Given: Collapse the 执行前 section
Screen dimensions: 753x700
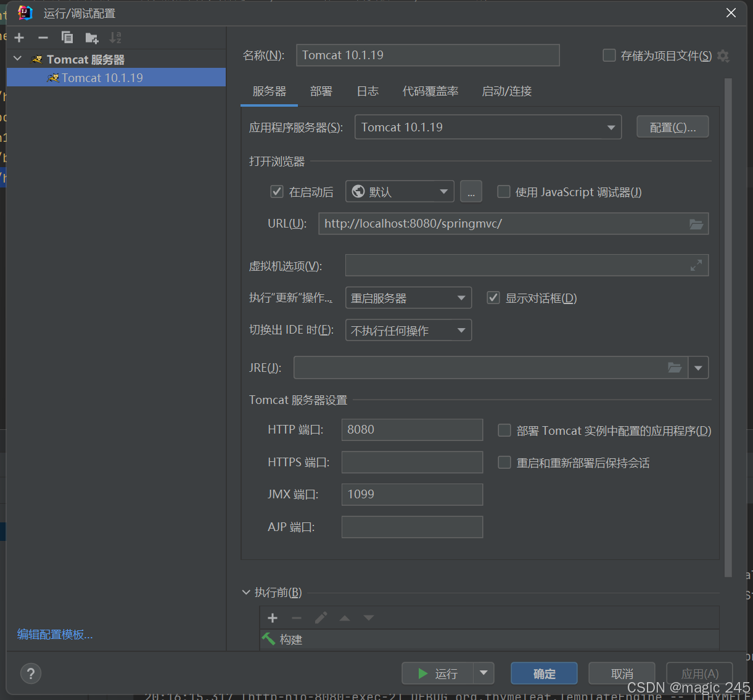Looking at the screenshot, I should (247, 592).
